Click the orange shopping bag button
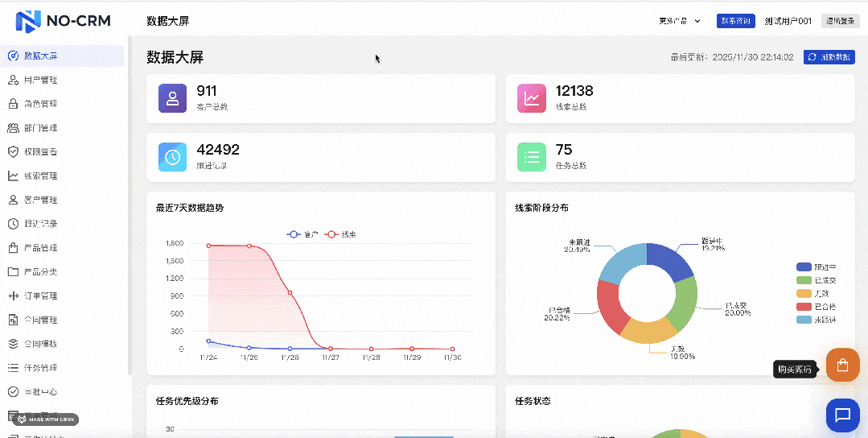 coord(842,365)
